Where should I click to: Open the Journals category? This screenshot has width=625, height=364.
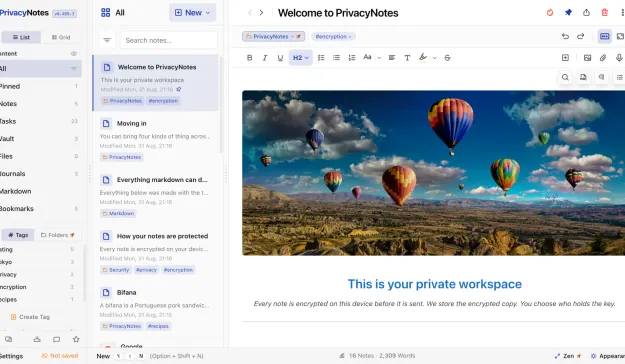[39, 174]
